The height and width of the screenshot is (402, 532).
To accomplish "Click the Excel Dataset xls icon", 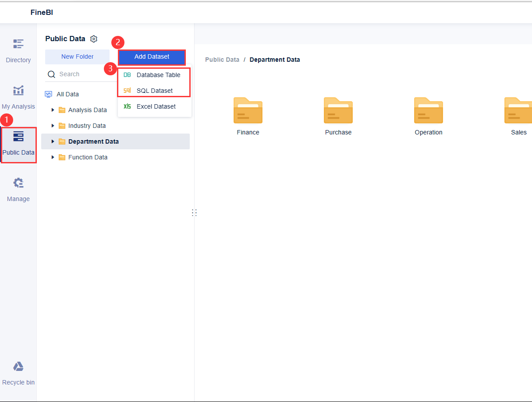I will click(x=127, y=106).
